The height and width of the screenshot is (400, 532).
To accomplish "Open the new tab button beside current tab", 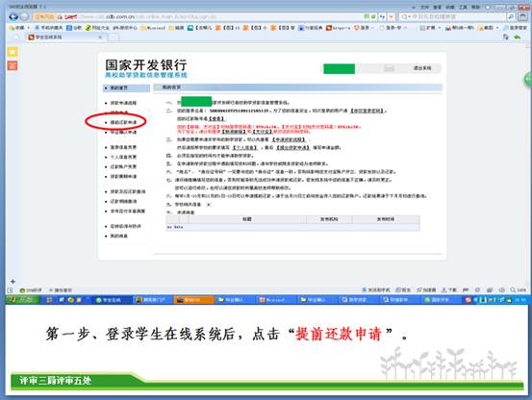I will point(114,37).
